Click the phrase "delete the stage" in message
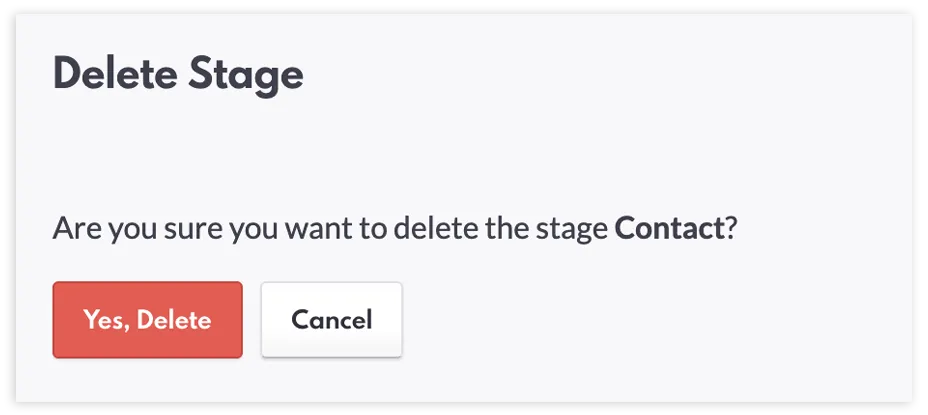Image resolution: width=928 pixels, height=415 pixels. click(x=501, y=229)
